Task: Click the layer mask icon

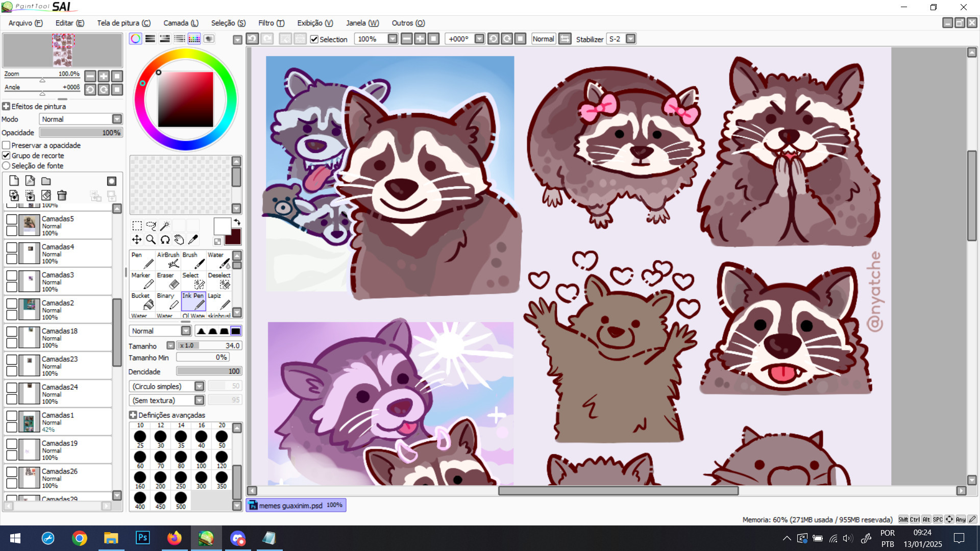Action: point(111,181)
